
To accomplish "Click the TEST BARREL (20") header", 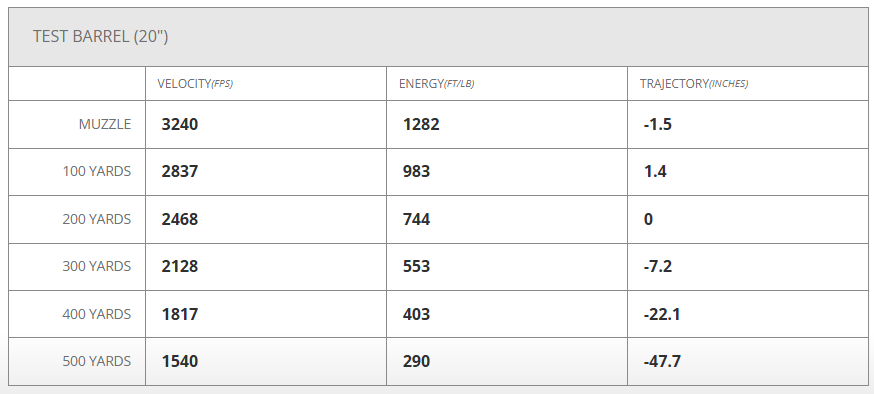I will pos(100,37).
